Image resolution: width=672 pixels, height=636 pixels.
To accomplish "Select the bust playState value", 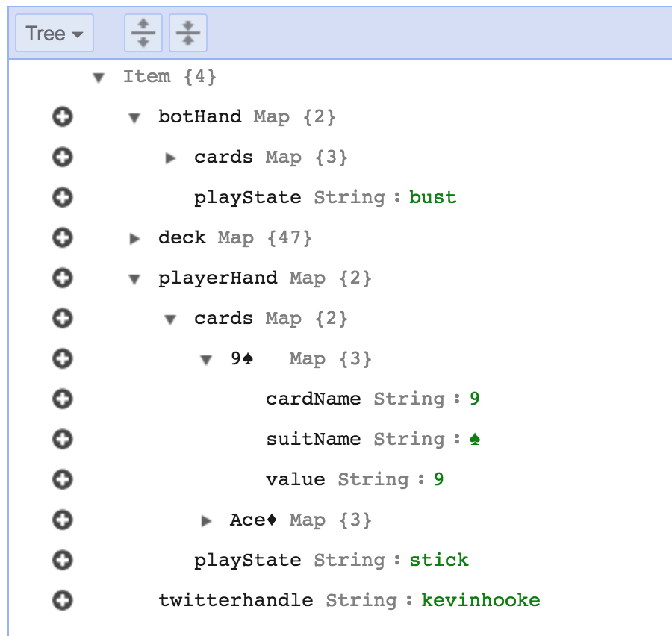I will 432,198.
